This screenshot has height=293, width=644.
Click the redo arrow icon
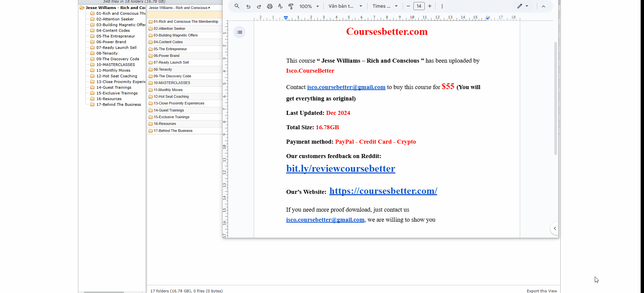click(259, 6)
